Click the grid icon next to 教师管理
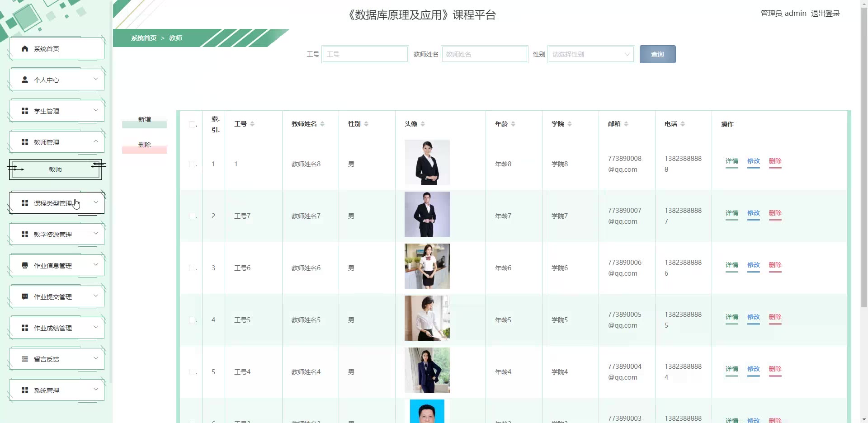Screen dimensions: 868x423 pos(25,142)
